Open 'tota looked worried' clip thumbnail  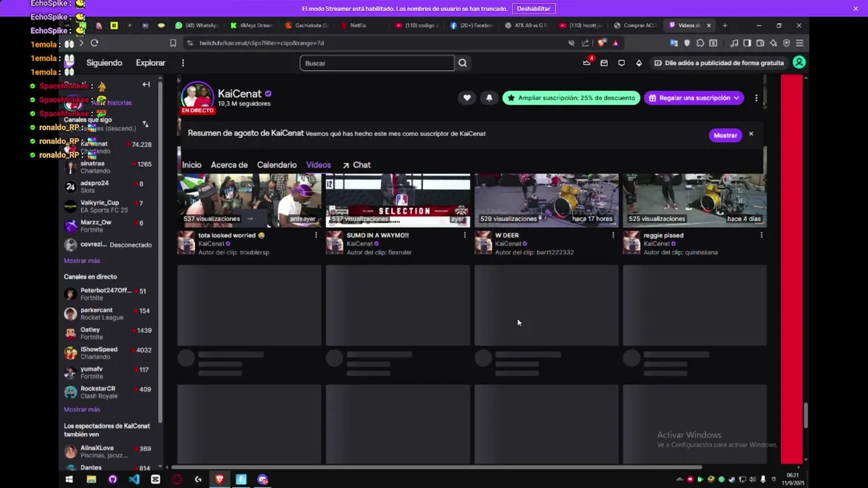[x=249, y=201]
